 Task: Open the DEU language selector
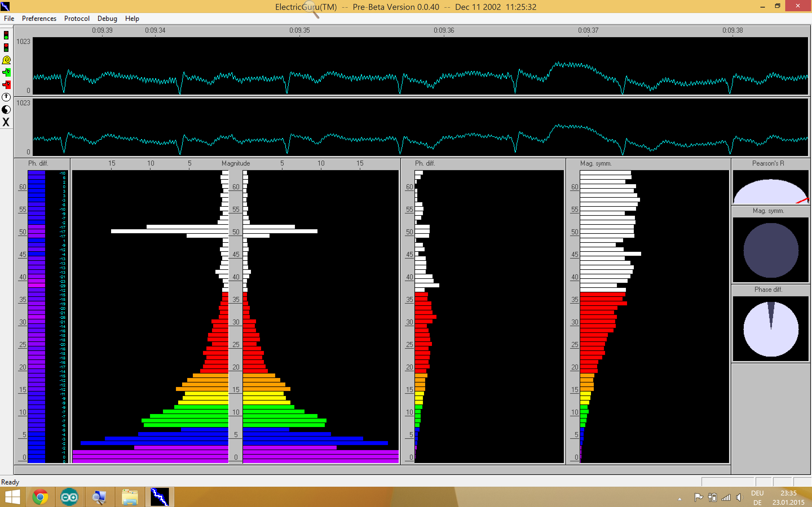[x=757, y=493]
